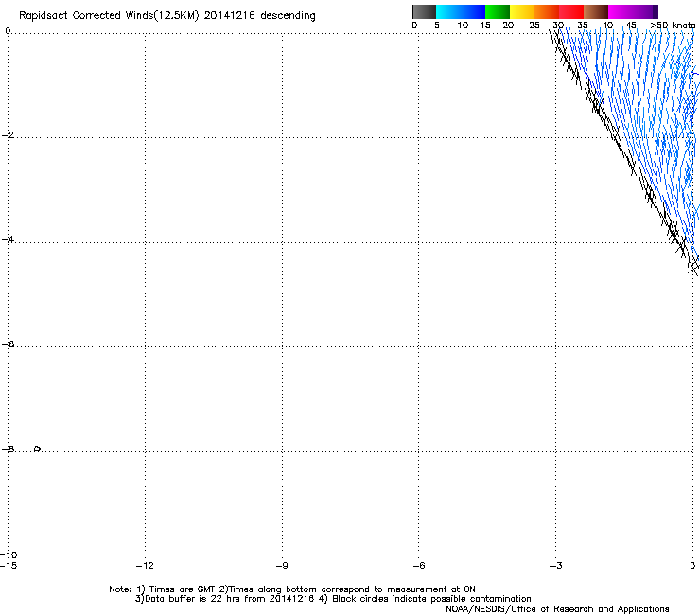Click the '25' label under the color bar
Viewport: 700px width, 615px height.
(534, 26)
